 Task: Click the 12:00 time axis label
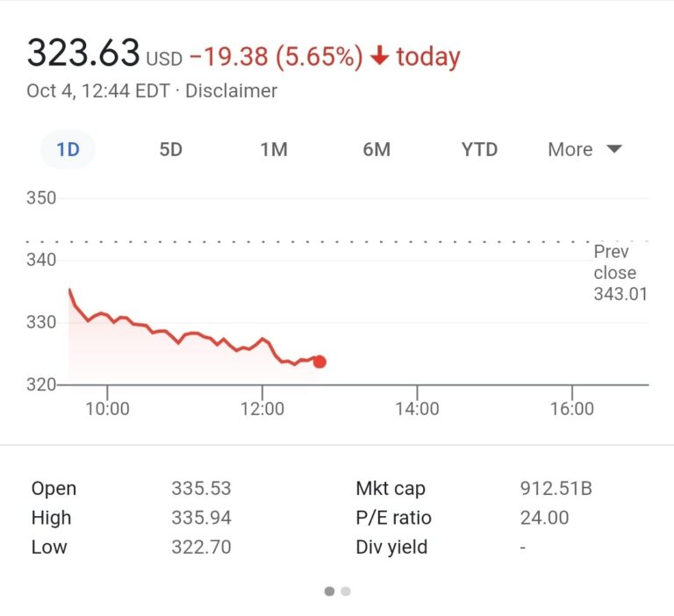point(262,409)
